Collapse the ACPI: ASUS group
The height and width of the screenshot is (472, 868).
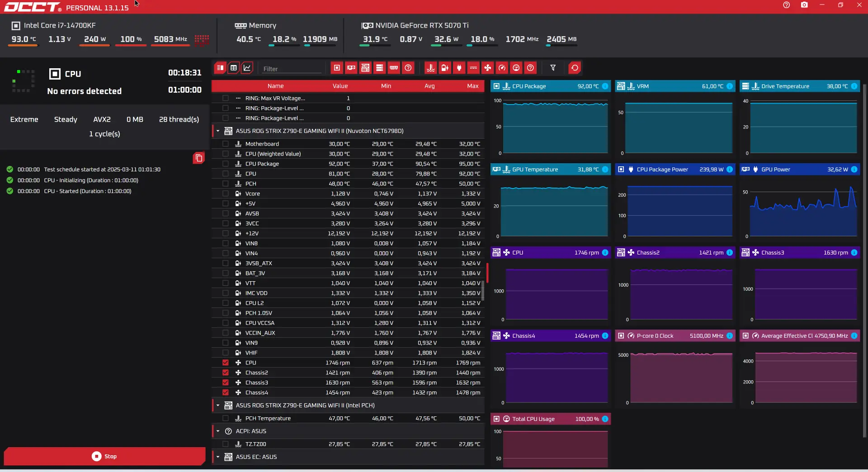click(x=218, y=431)
